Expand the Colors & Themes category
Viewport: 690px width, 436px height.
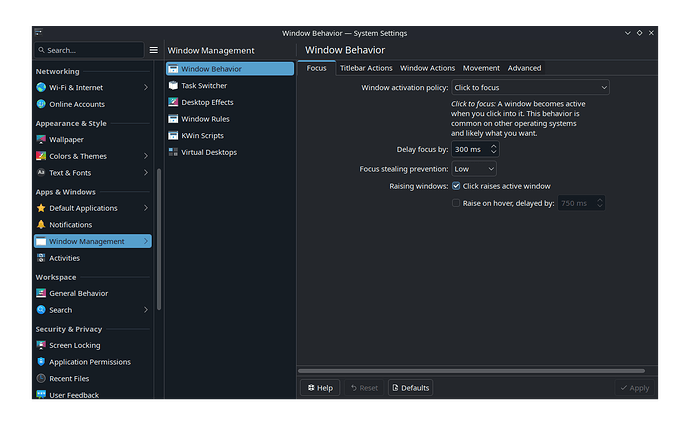tap(146, 156)
